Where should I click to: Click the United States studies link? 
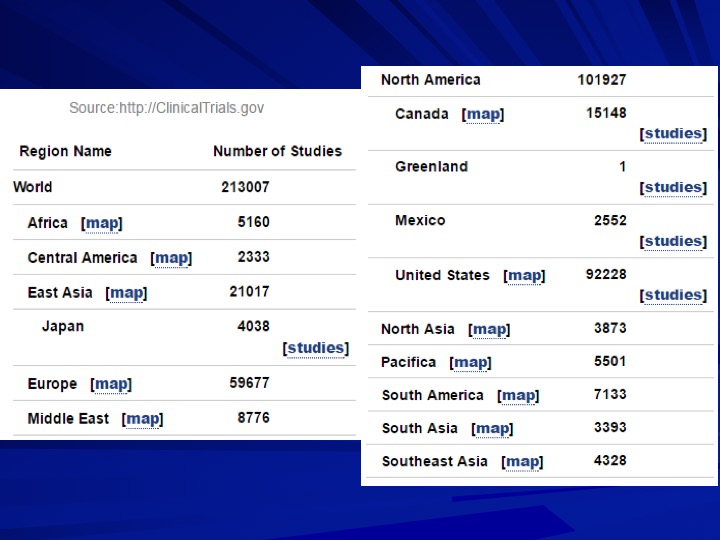click(x=674, y=295)
